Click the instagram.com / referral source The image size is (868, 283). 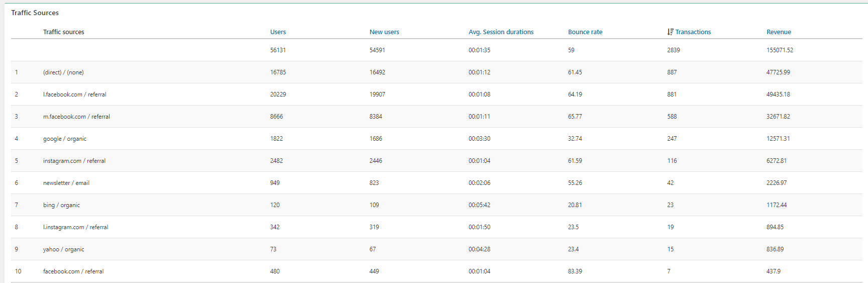pyautogui.click(x=74, y=161)
